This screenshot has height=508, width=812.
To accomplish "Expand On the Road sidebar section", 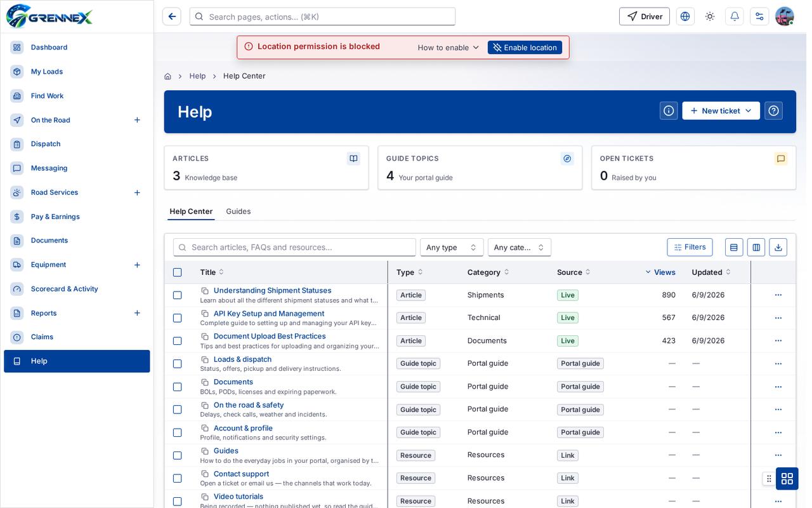I will point(137,120).
